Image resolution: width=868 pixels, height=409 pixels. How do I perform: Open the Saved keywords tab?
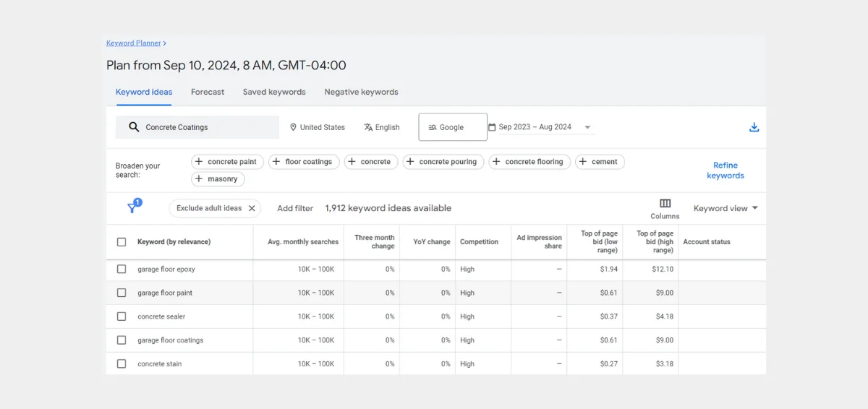274,92
